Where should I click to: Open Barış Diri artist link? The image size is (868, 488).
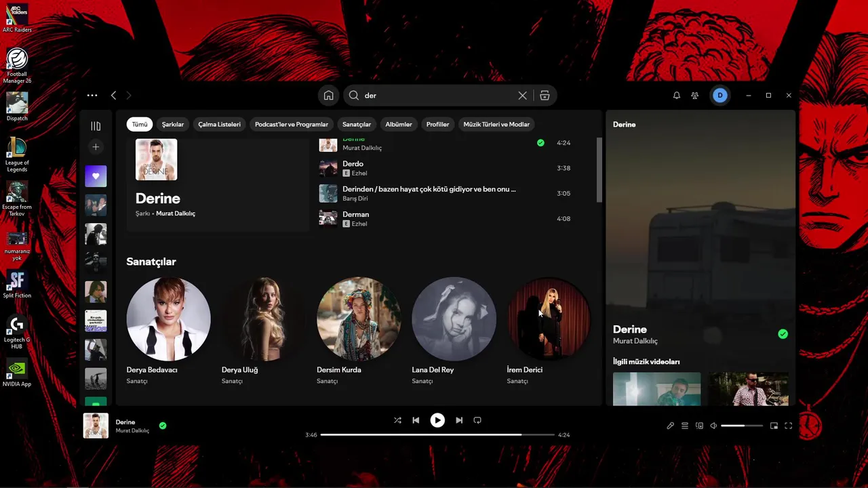coord(355,199)
